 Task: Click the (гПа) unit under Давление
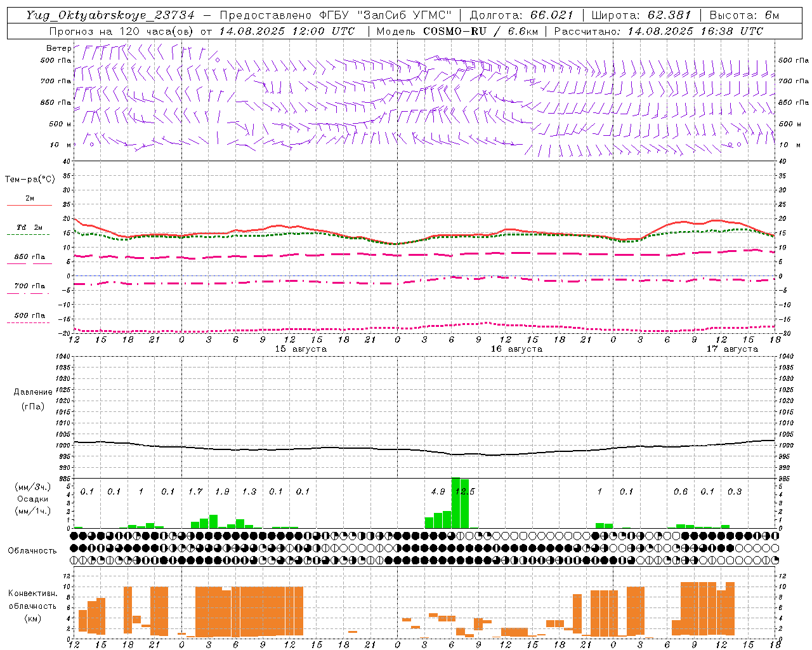33,407
